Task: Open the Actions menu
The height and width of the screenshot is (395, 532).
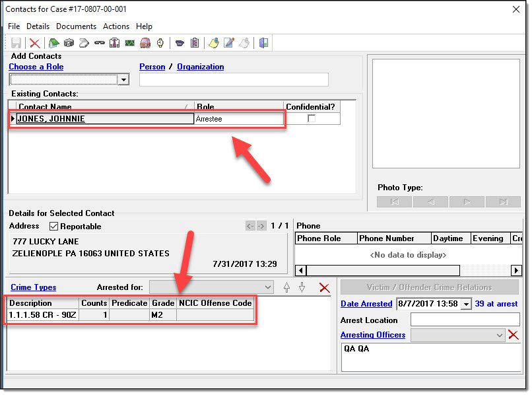Action: [116, 26]
